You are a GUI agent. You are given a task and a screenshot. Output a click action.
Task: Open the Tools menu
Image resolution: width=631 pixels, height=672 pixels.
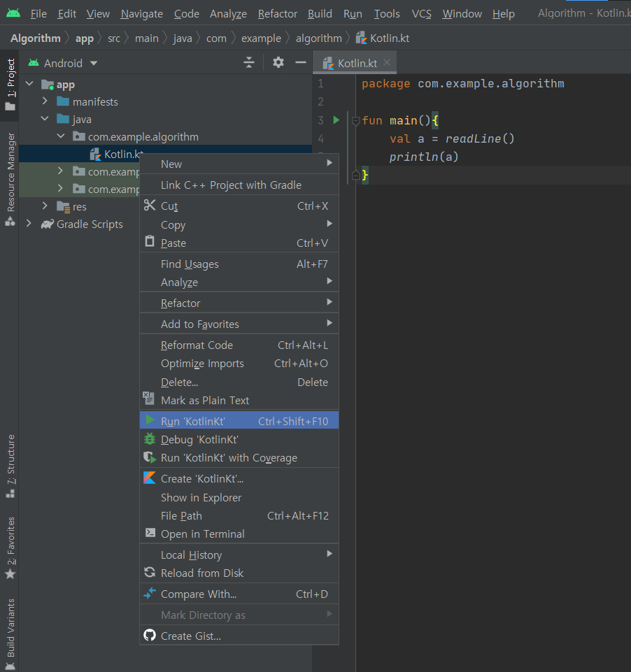[387, 14]
